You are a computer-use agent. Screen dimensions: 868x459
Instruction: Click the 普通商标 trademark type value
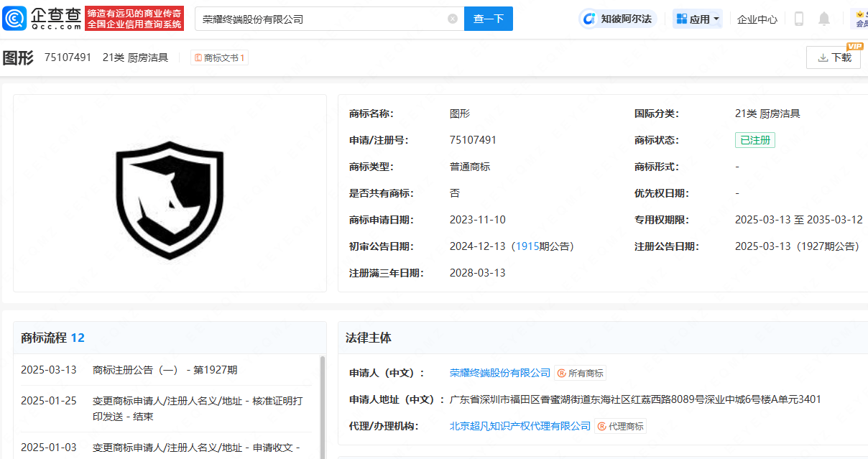point(470,167)
